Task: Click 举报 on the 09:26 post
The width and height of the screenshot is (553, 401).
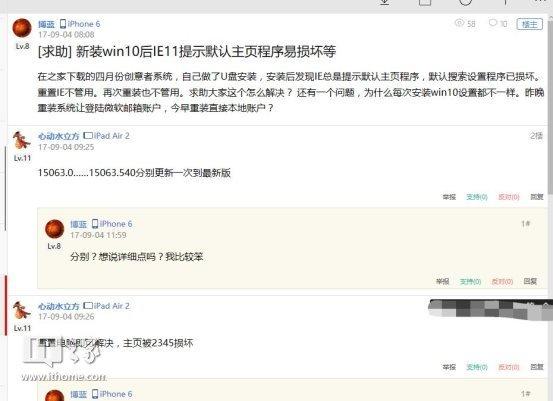Action: coord(449,367)
